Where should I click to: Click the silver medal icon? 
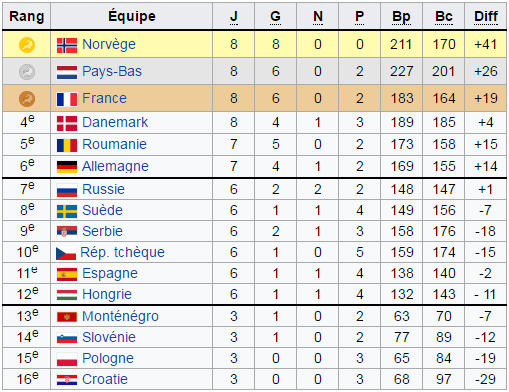click(x=27, y=72)
